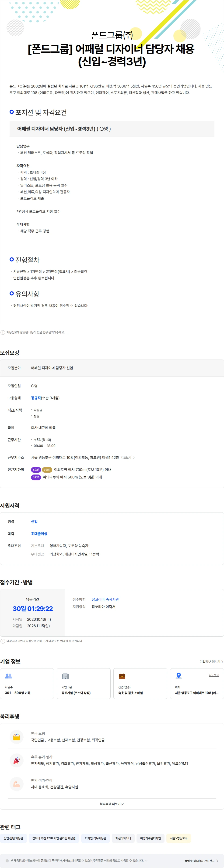Expand 복리후생 더보기 benefits list
Screen dimensions: 224x868
point(112,804)
